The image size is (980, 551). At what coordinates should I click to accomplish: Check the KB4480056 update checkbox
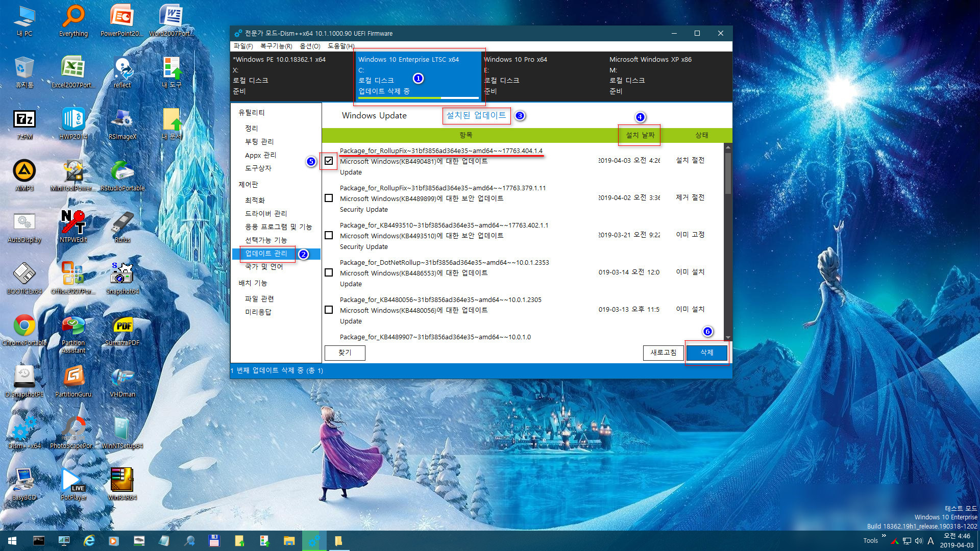tap(329, 310)
